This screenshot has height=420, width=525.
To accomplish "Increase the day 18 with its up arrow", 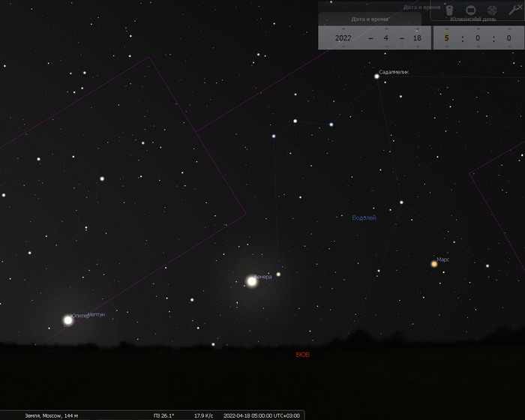I will (417, 29).
